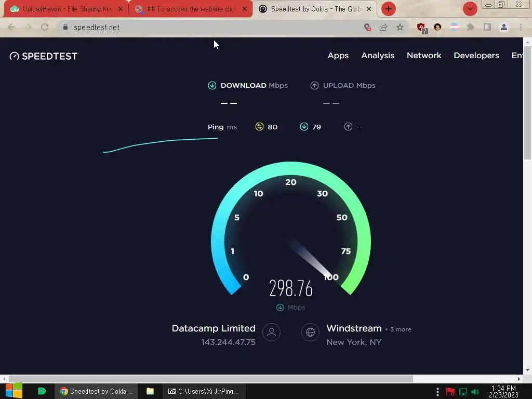Click the avatar face extension icon
Screen dimensions: 532x399
437,27
